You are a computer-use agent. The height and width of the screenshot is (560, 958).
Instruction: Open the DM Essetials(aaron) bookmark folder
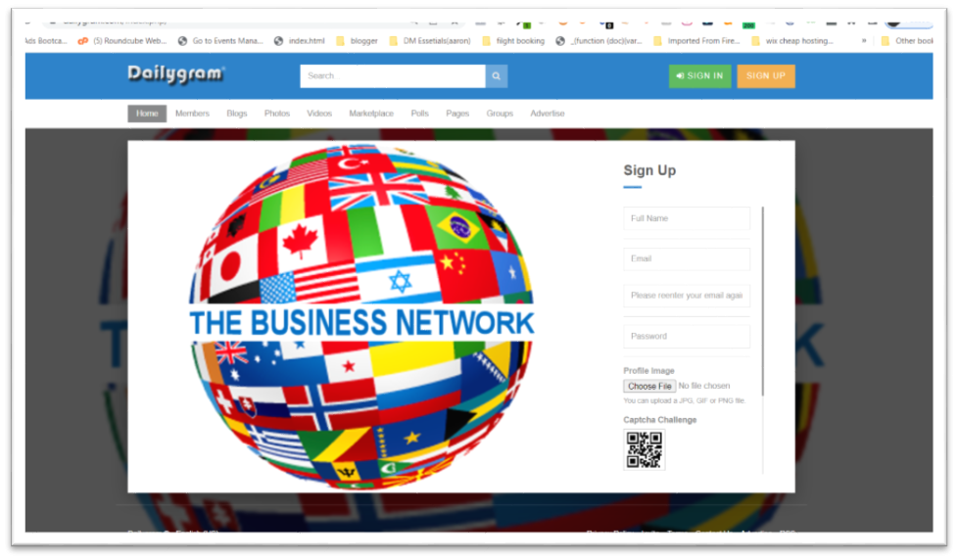[x=430, y=41]
